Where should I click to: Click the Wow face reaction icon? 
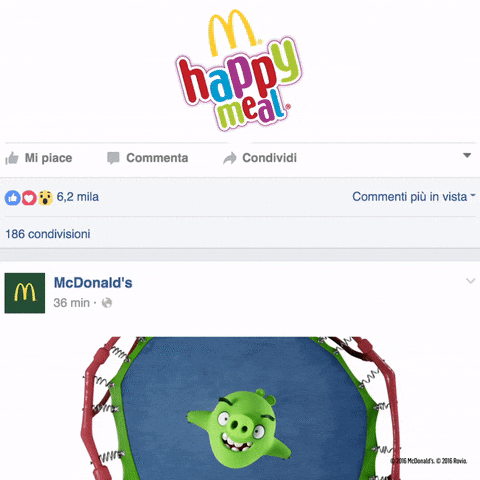point(45,198)
